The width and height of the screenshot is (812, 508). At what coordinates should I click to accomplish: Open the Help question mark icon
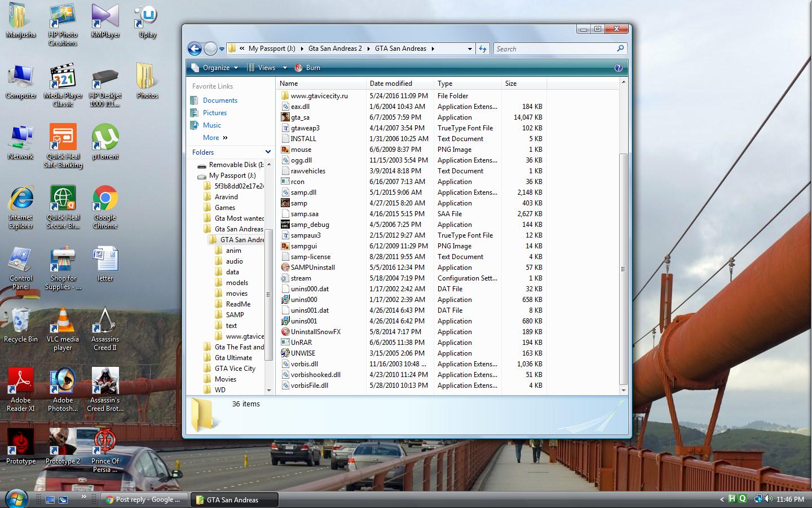click(x=619, y=68)
